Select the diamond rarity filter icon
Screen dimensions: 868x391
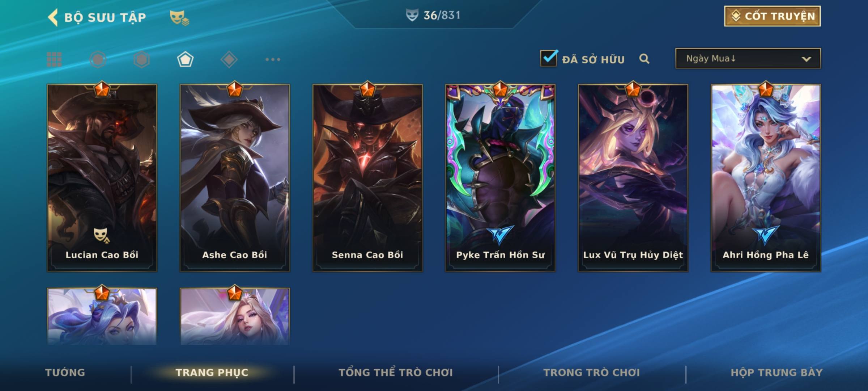pyautogui.click(x=229, y=59)
